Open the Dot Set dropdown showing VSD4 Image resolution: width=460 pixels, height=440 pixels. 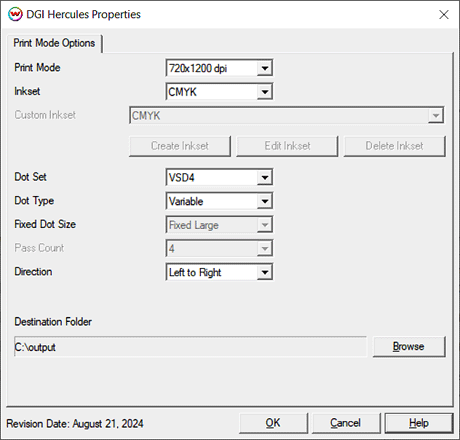point(219,177)
